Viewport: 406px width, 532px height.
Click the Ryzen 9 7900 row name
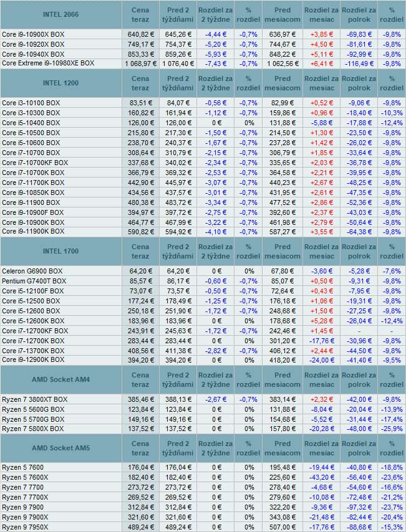pos(22,507)
